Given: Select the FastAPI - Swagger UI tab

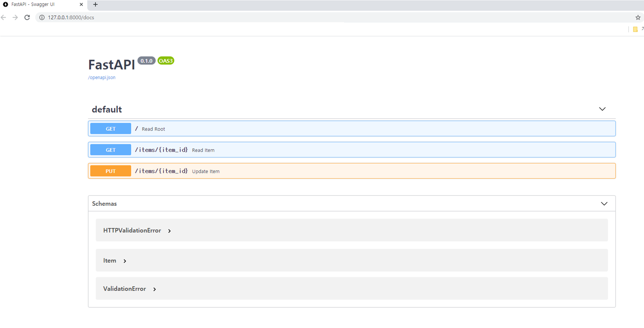Looking at the screenshot, I should click(43, 5).
